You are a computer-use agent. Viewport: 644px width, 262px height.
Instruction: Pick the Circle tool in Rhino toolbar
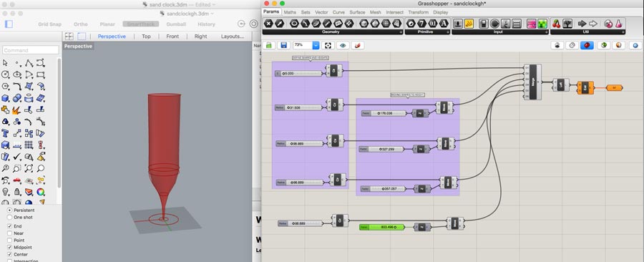click(5, 74)
